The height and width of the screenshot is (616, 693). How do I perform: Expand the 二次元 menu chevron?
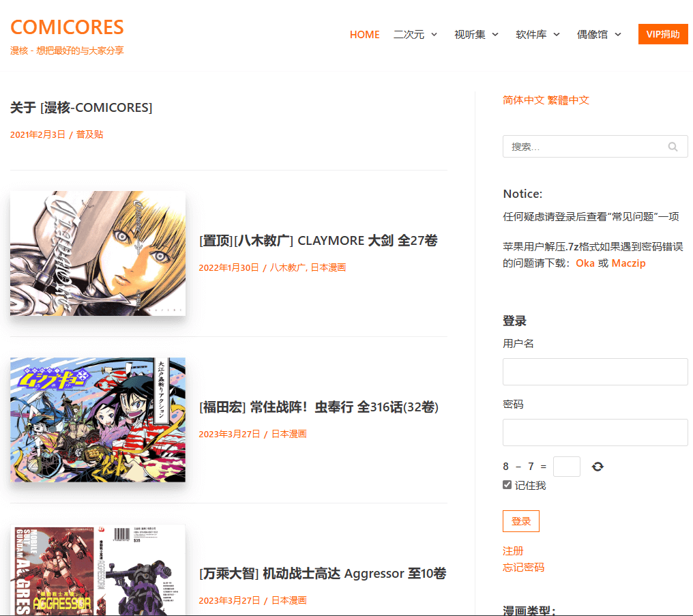(434, 35)
